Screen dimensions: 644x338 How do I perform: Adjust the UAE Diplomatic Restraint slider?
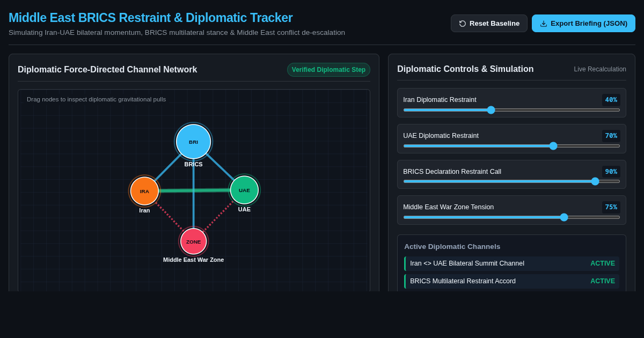(x=511, y=146)
